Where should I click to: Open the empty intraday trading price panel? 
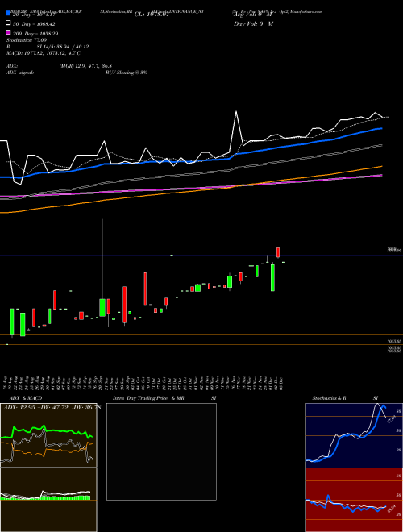pyautogui.click(x=161, y=451)
